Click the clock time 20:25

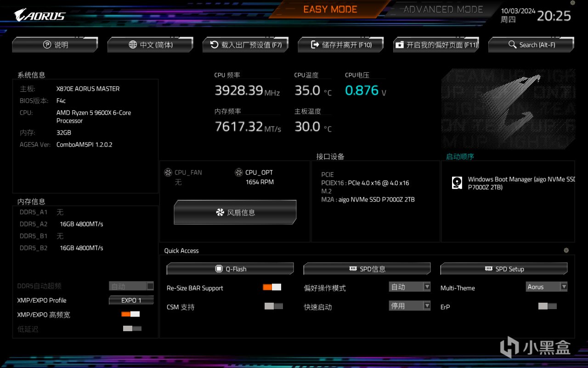(x=554, y=16)
